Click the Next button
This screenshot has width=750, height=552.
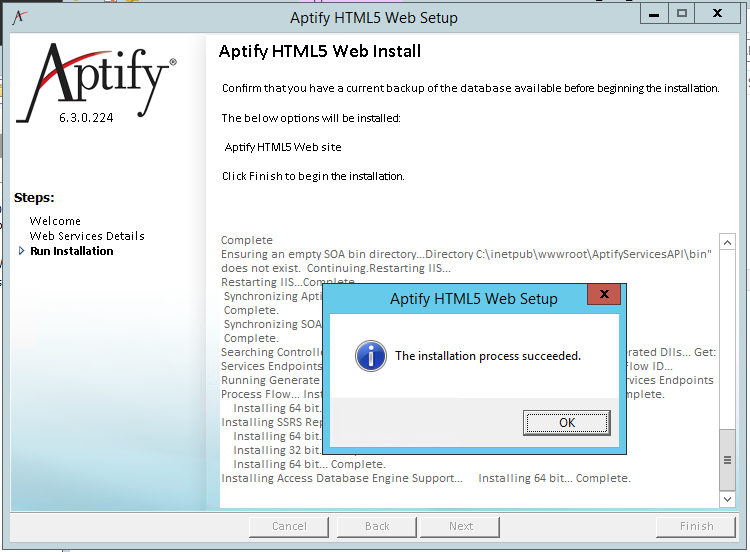pos(460,526)
